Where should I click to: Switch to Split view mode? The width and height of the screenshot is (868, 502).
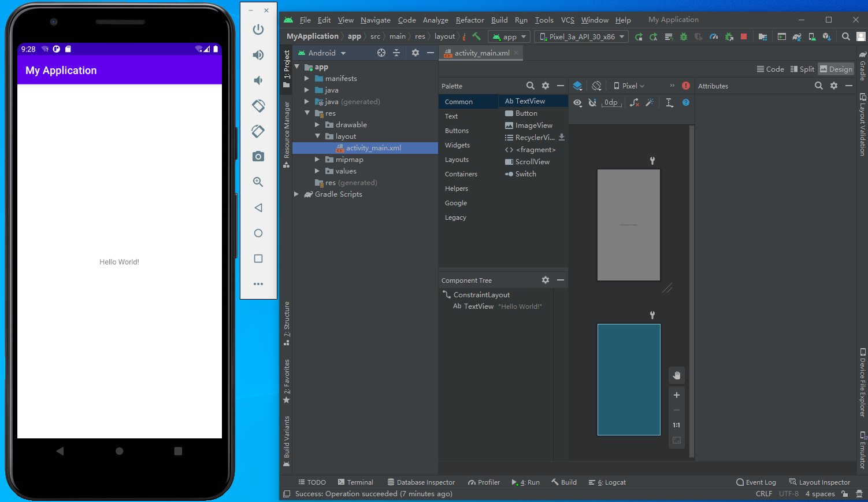tap(802, 69)
